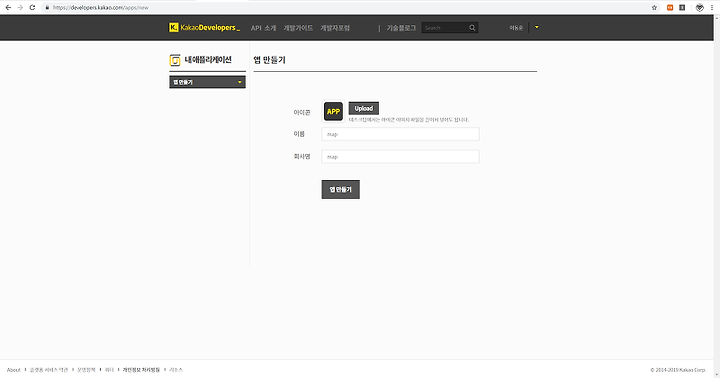Image resolution: width=720 pixels, height=378 pixels.
Task: Click the browser back arrow
Action: [x=8, y=7]
